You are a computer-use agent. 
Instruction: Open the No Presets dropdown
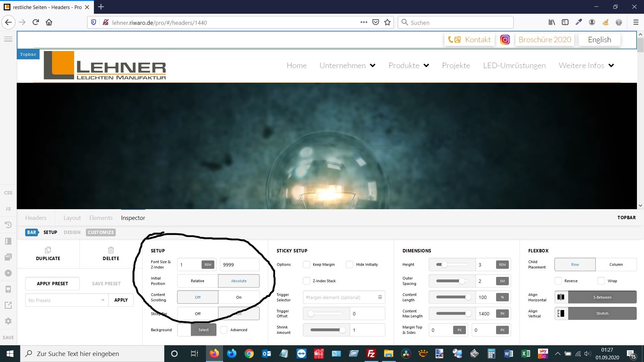pos(67,300)
